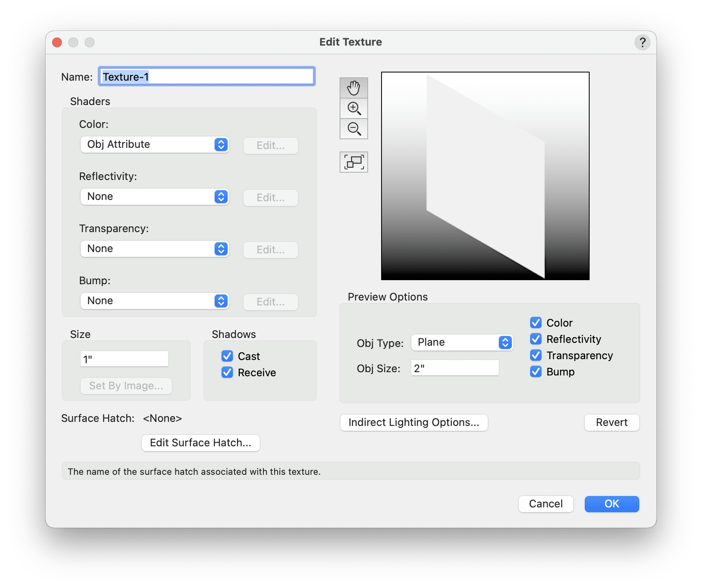The image size is (702, 588).
Task: Click the fit-preview-to-window icon
Action: tap(353, 162)
